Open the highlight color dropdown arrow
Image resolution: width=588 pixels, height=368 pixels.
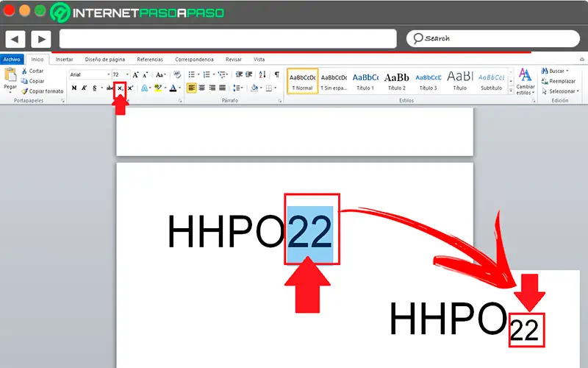(165, 88)
